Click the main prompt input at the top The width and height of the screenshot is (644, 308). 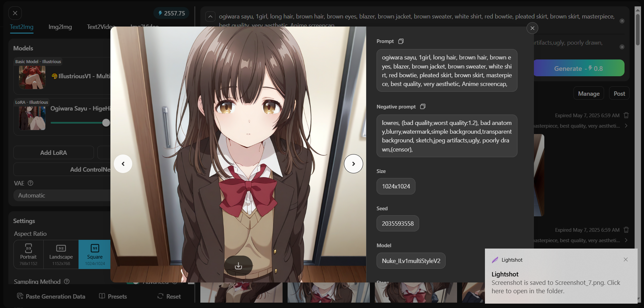click(416, 20)
